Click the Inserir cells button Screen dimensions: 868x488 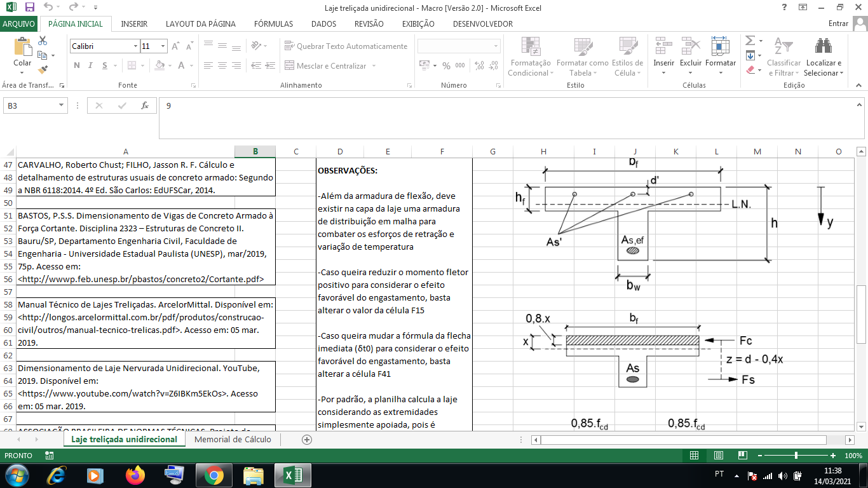coord(663,56)
